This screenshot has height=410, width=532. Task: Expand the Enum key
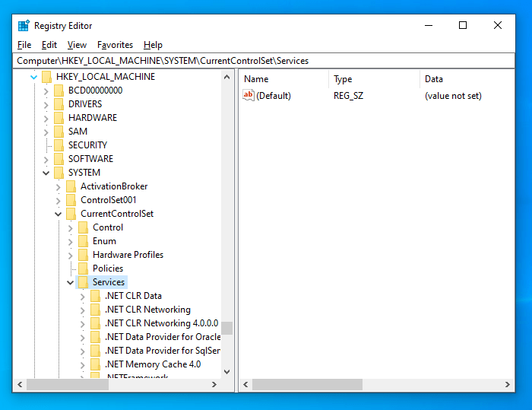(x=71, y=241)
